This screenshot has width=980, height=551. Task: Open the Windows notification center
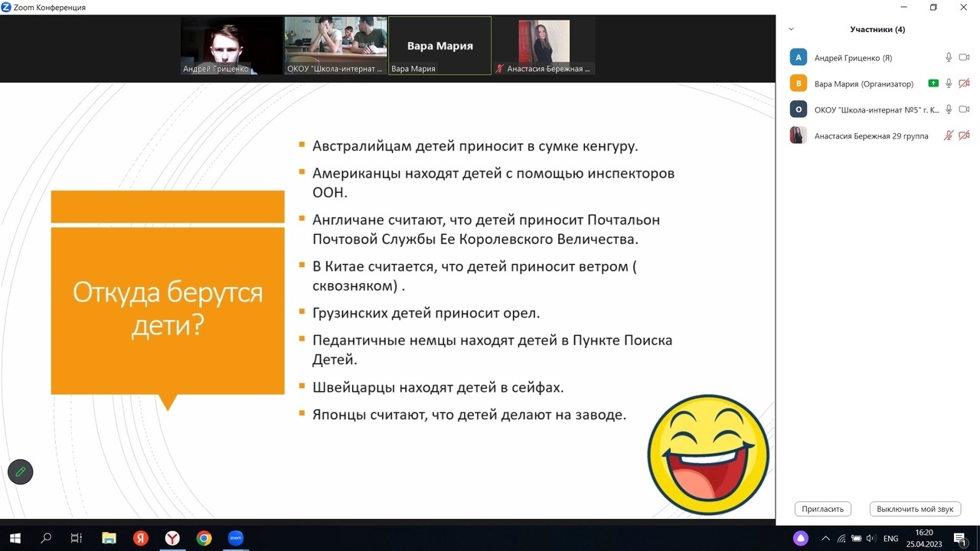click(x=961, y=539)
